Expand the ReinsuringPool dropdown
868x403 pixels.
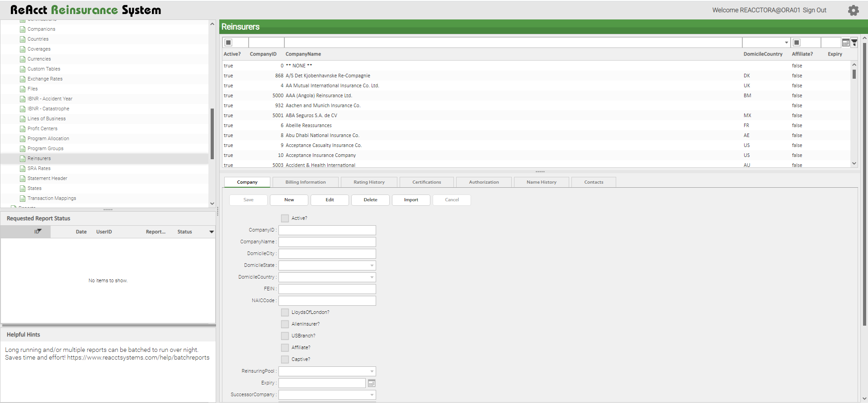[372, 371]
